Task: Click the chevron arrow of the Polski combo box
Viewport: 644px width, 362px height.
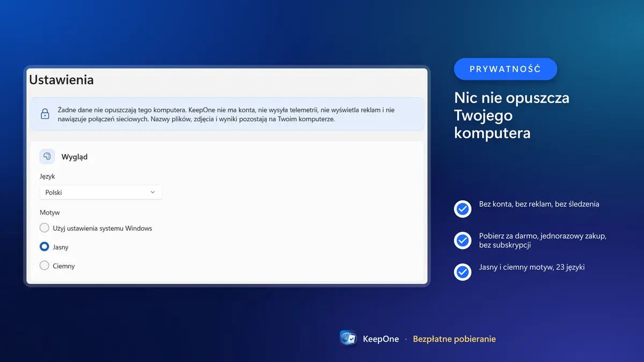Action: (152, 193)
